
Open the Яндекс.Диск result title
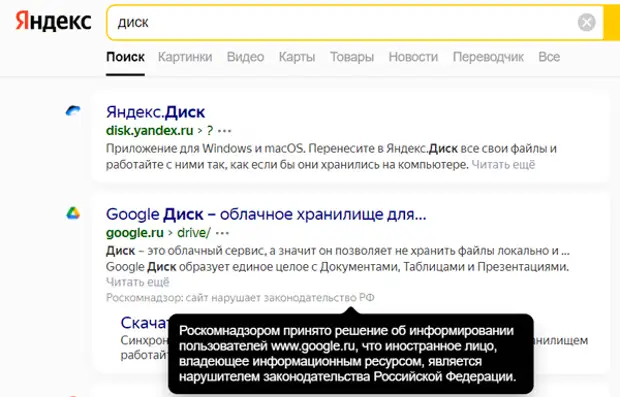pos(155,112)
